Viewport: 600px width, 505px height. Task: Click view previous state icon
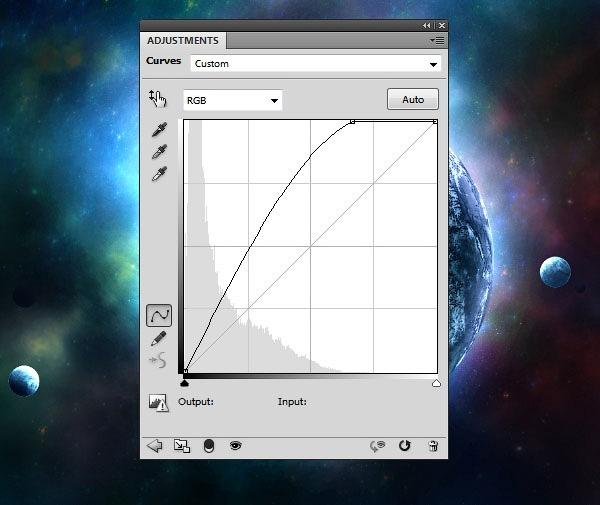click(x=377, y=446)
